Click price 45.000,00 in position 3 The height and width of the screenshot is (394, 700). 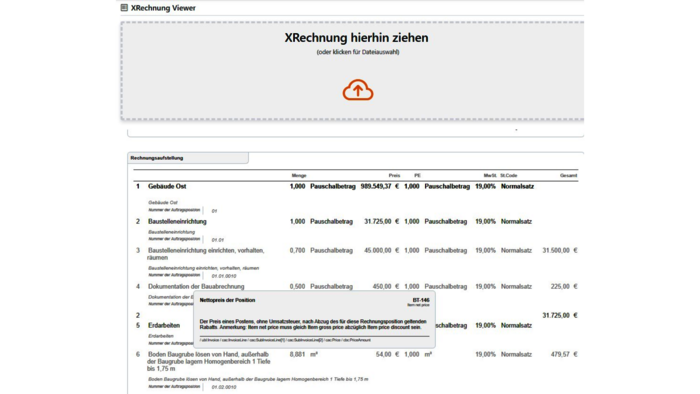click(x=378, y=250)
